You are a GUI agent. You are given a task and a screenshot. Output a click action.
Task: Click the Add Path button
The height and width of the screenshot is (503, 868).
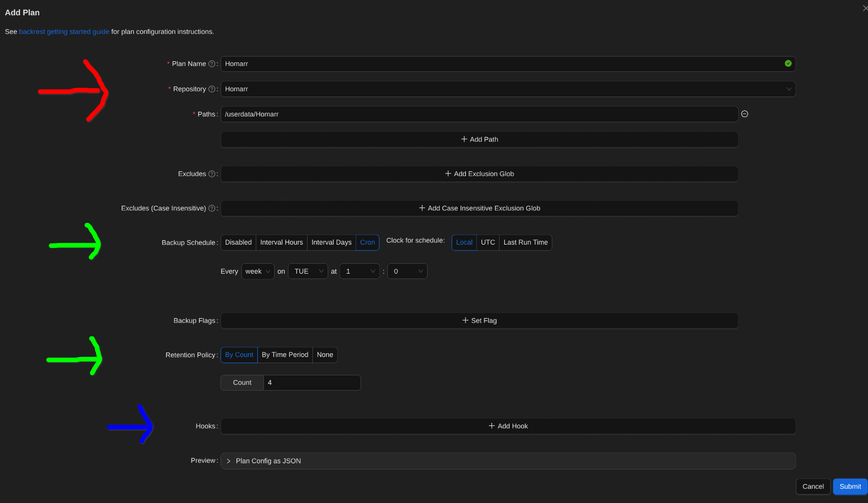pos(479,139)
